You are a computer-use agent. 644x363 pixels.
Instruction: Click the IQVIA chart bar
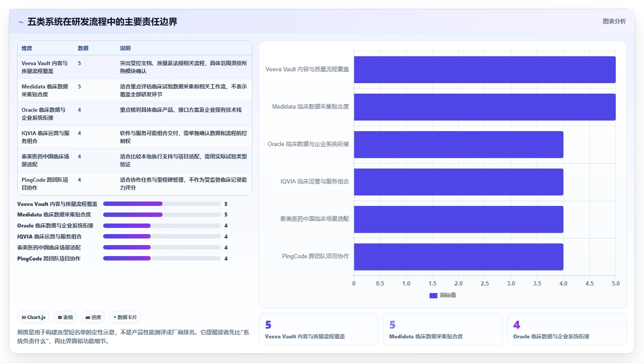459,182
